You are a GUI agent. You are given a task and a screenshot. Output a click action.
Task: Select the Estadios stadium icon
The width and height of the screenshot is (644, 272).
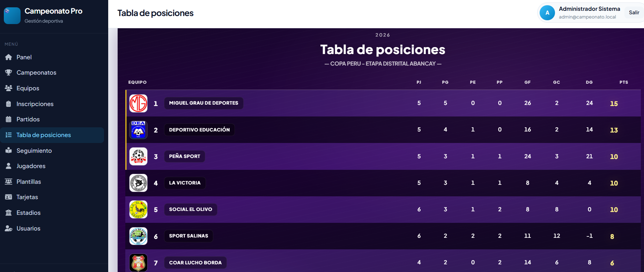tap(9, 212)
